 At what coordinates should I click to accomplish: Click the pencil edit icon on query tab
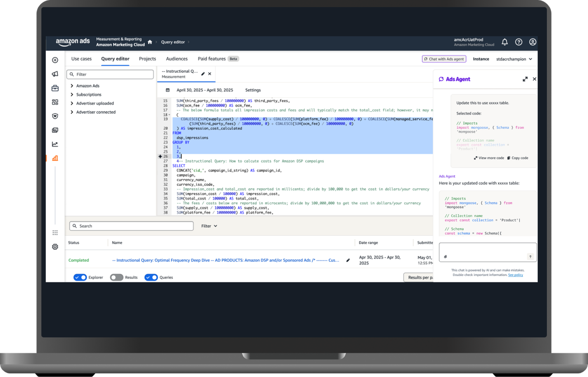203,74
